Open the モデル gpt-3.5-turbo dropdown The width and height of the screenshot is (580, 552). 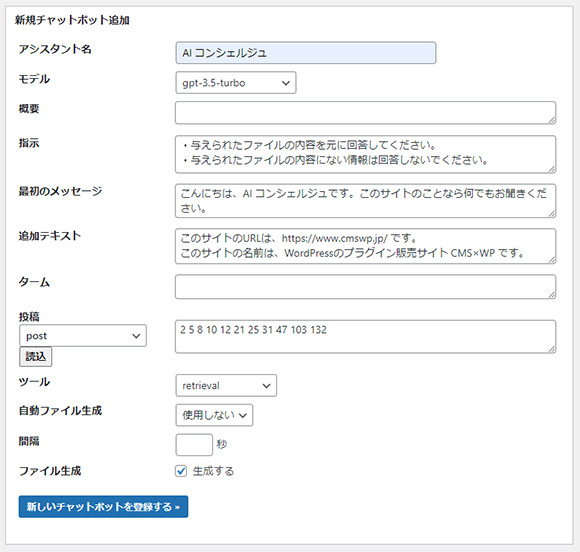pos(236,83)
